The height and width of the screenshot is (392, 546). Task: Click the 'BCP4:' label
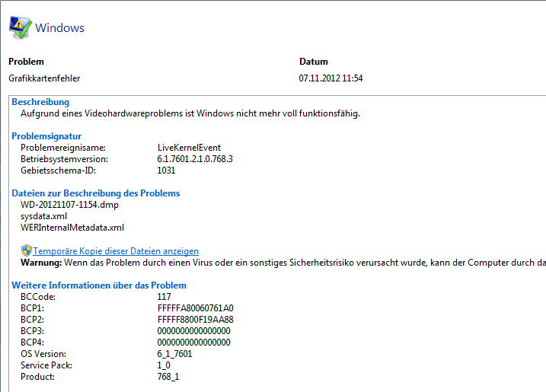point(33,343)
